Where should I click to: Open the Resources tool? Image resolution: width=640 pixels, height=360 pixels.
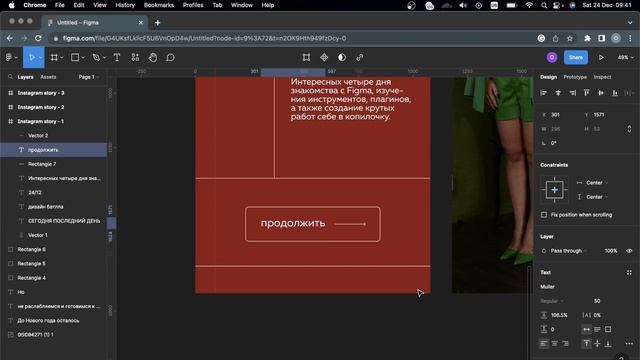[x=135, y=58]
